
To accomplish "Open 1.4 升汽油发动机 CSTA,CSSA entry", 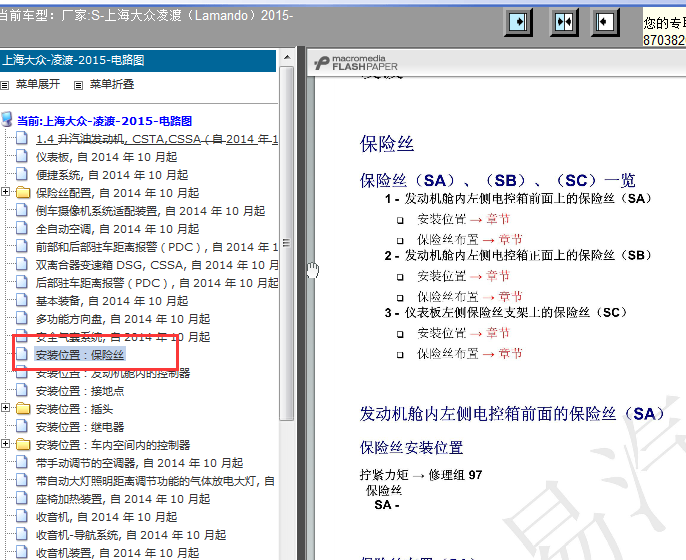I will [157, 139].
